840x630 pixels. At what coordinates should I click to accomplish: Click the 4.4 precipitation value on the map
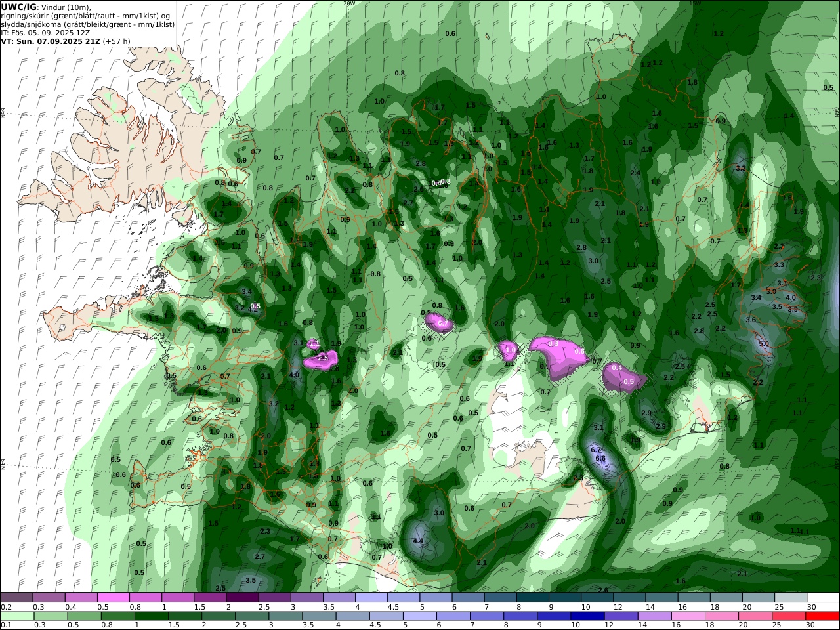(418, 541)
